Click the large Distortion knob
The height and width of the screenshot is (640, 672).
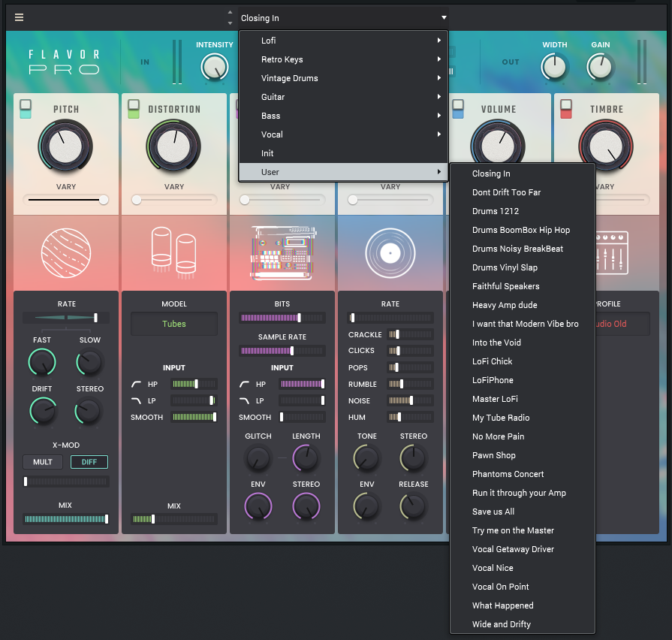point(173,146)
